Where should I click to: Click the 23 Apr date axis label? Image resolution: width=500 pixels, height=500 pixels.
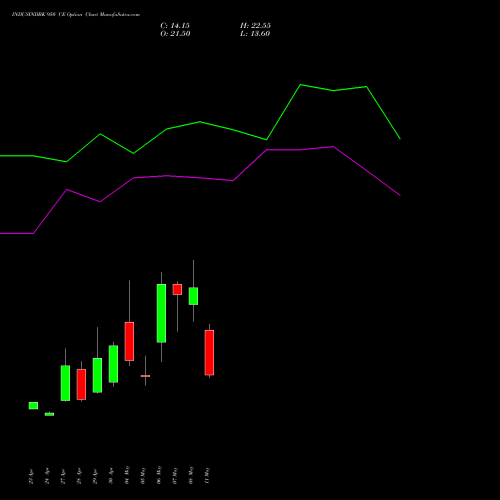pos(31,476)
